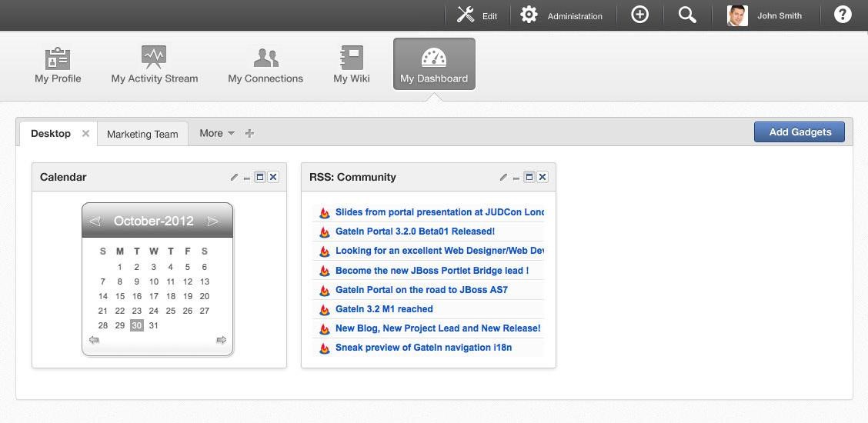Click the help question mark icon
Image resolution: width=868 pixels, height=423 pixels.
tap(843, 15)
